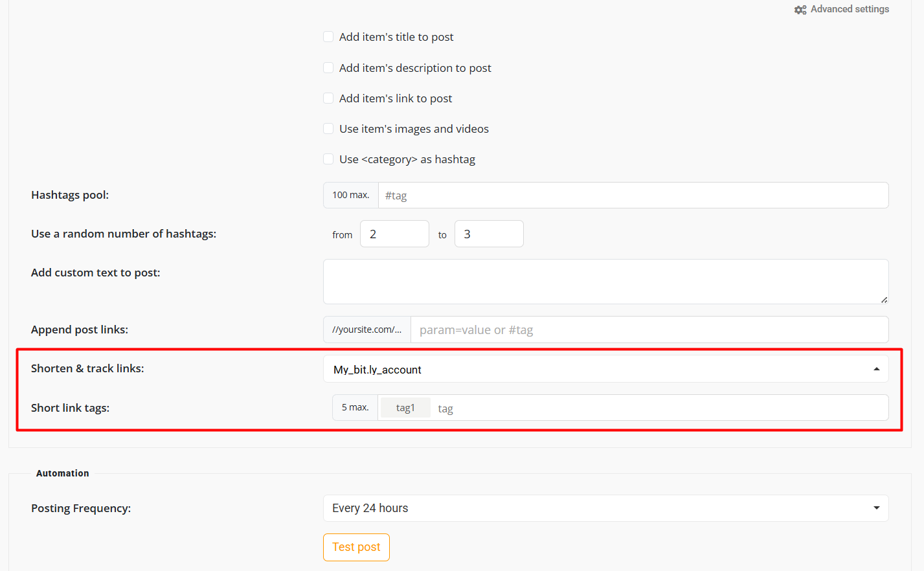Click the Append post links parameter field

(648, 330)
